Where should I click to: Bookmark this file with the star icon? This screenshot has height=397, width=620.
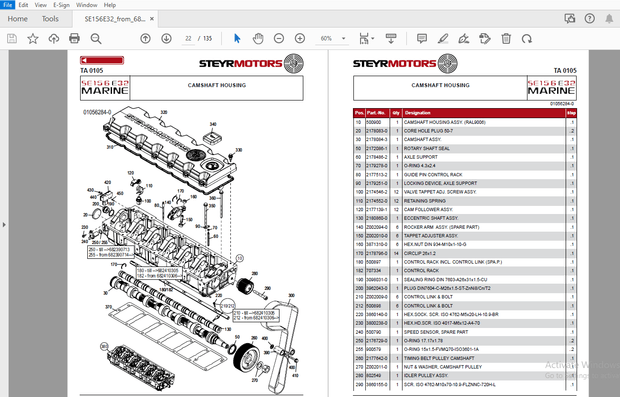click(33, 38)
